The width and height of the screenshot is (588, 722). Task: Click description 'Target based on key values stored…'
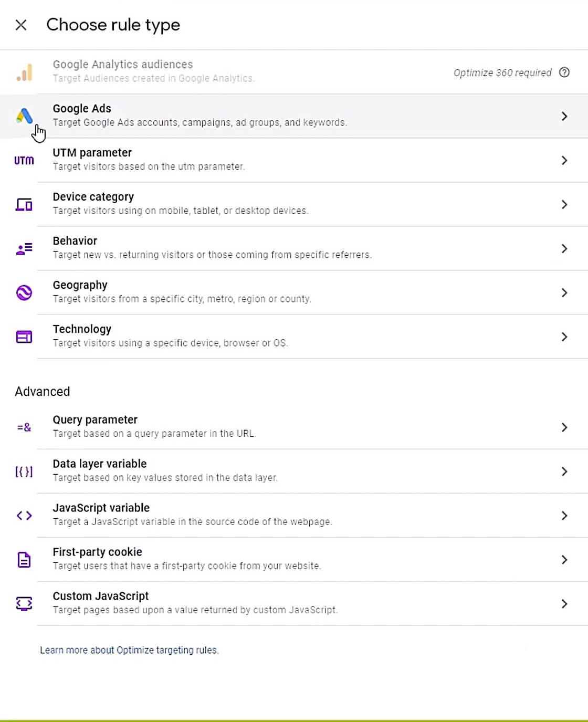pyautogui.click(x=165, y=478)
